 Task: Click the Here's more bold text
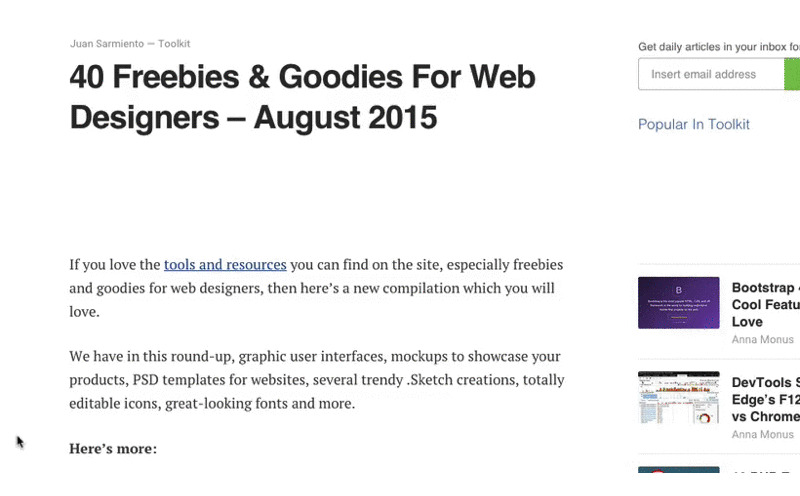click(x=113, y=449)
